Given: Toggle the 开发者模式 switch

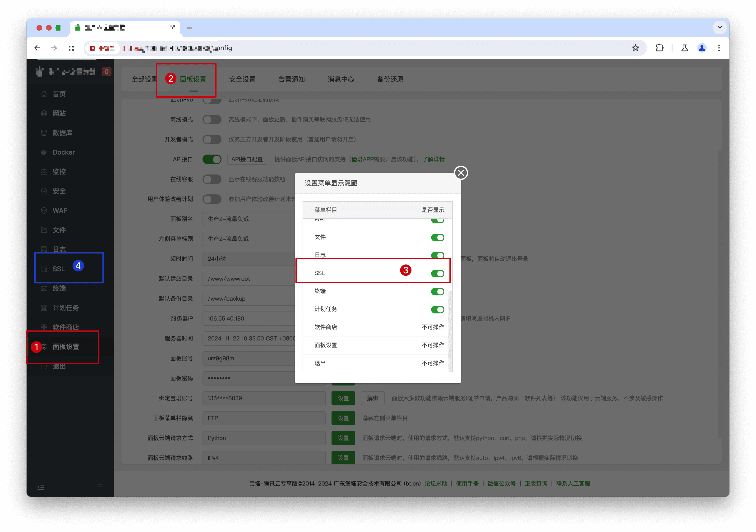Looking at the screenshot, I should click(212, 140).
